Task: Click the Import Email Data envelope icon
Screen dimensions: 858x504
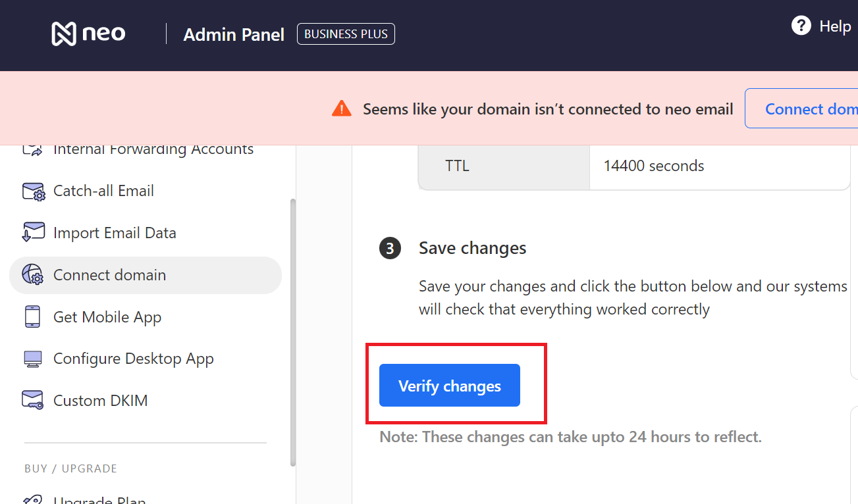Action: point(34,233)
